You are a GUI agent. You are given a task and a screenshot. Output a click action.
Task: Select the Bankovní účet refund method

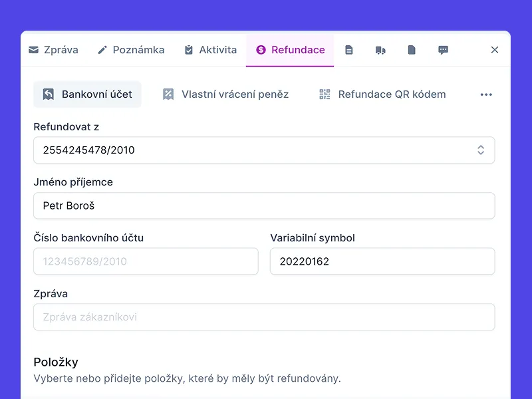click(x=87, y=94)
